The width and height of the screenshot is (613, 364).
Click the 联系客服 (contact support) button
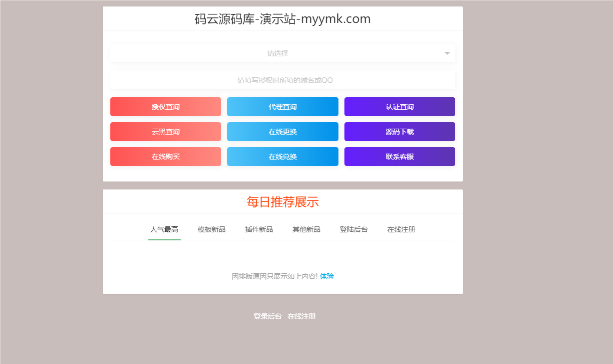399,156
